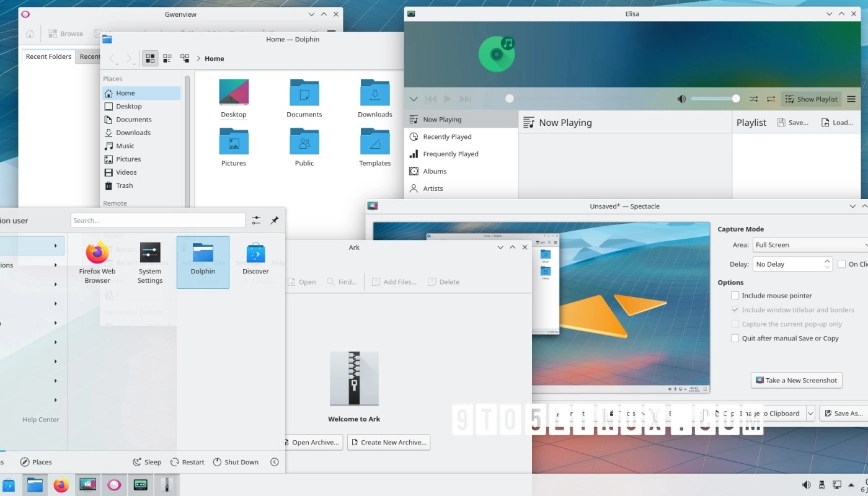Select Music in Dolphin Places panel
This screenshot has width=868, height=496.
[x=141, y=146]
